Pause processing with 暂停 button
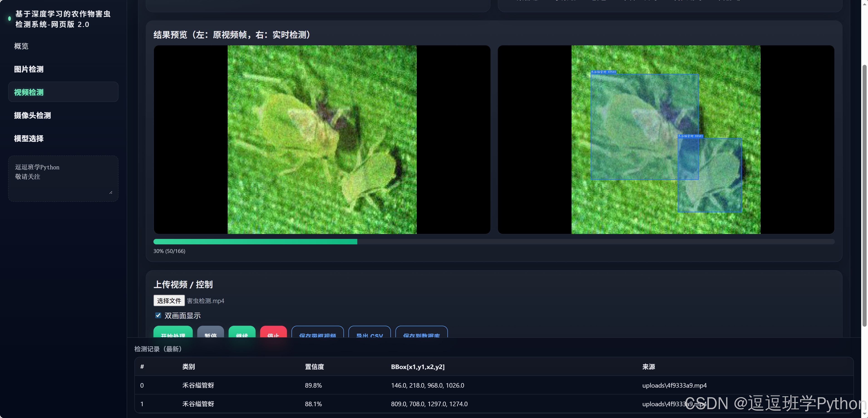Image resolution: width=868 pixels, height=418 pixels. pos(210,333)
